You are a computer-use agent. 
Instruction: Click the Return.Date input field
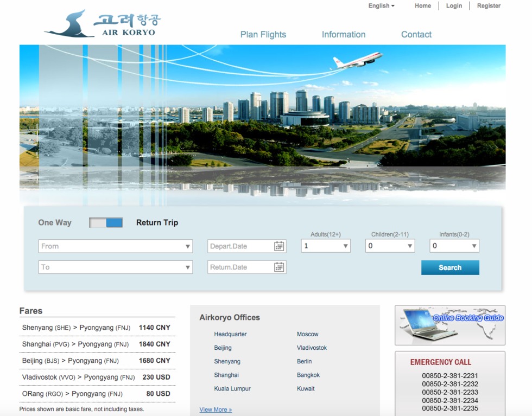(x=247, y=267)
